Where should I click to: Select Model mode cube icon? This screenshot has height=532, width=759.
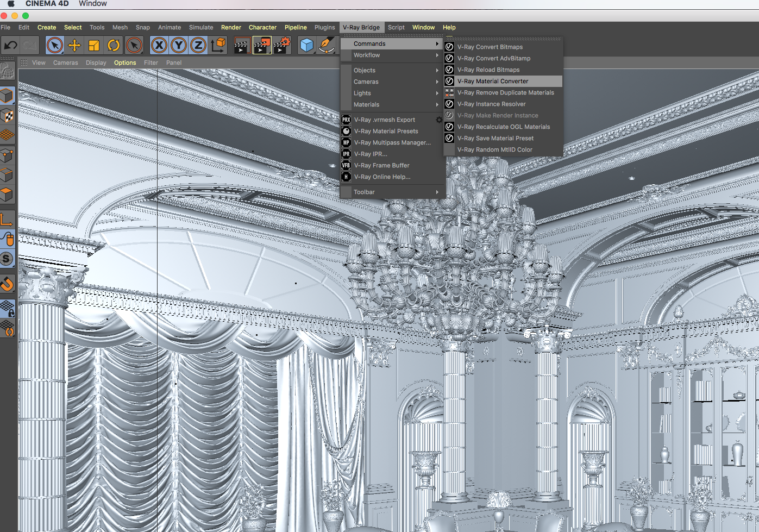click(7, 96)
